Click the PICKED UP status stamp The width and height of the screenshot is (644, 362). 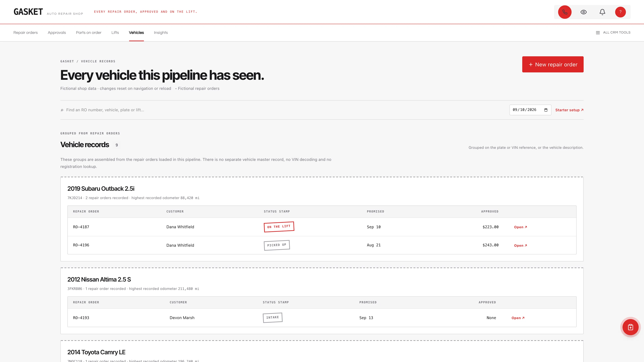277,245
